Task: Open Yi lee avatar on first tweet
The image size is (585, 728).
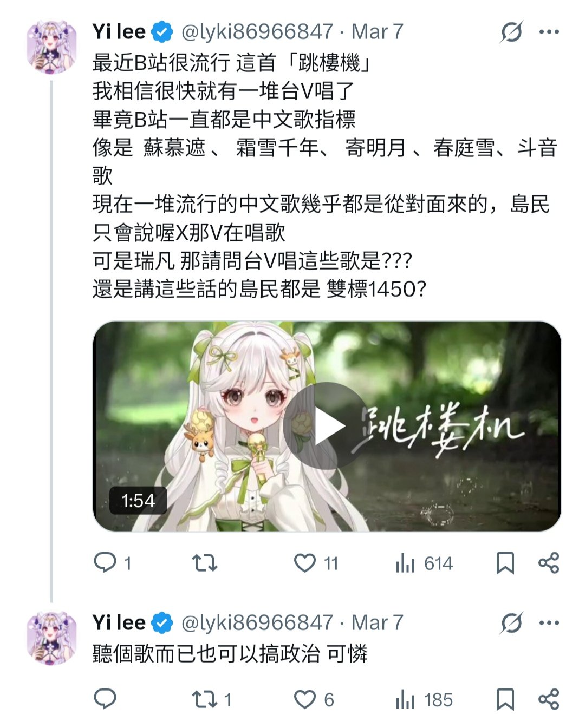Action: [x=51, y=46]
